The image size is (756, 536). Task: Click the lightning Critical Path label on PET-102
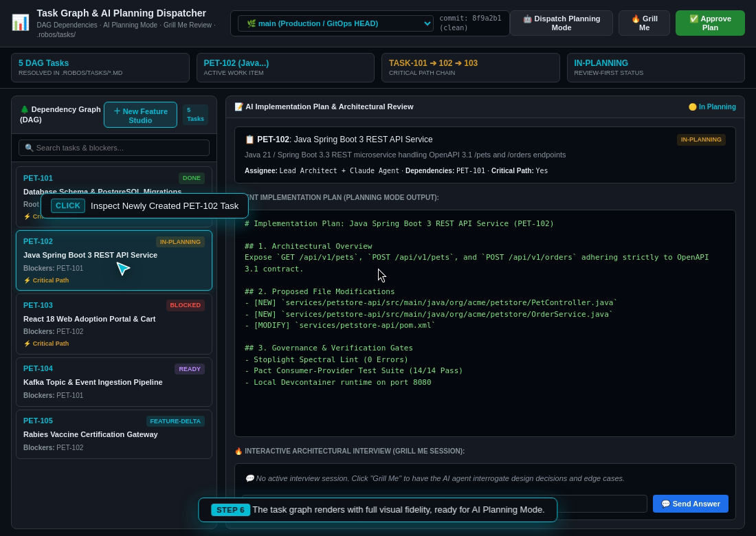click(x=46, y=280)
